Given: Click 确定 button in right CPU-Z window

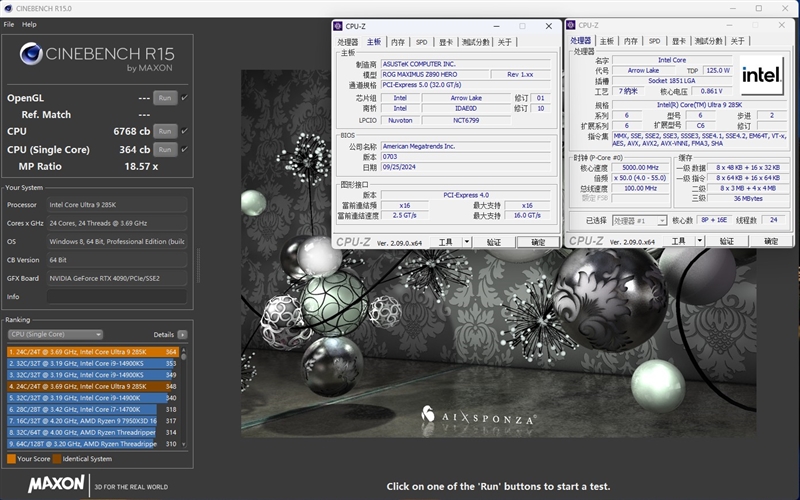Looking at the screenshot, I should click(x=771, y=241).
